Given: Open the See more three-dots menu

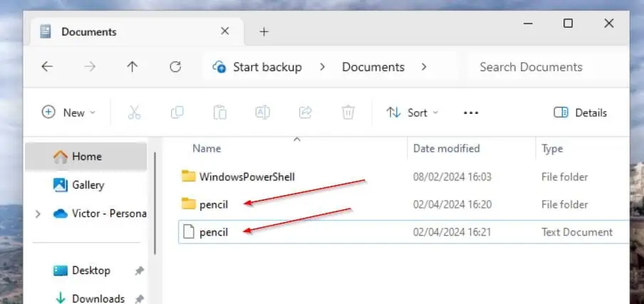Looking at the screenshot, I should click(x=471, y=112).
